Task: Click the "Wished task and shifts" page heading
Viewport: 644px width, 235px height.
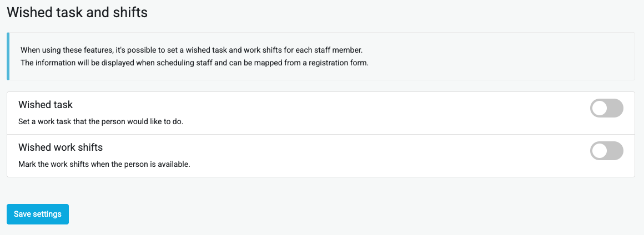Action: pyautogui.click(x=77, y=12)
